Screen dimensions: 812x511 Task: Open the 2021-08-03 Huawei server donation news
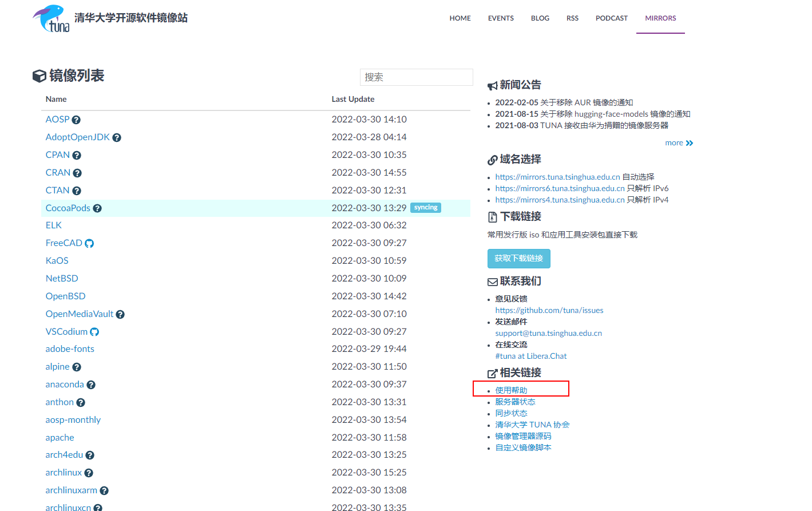pos(581,125)
